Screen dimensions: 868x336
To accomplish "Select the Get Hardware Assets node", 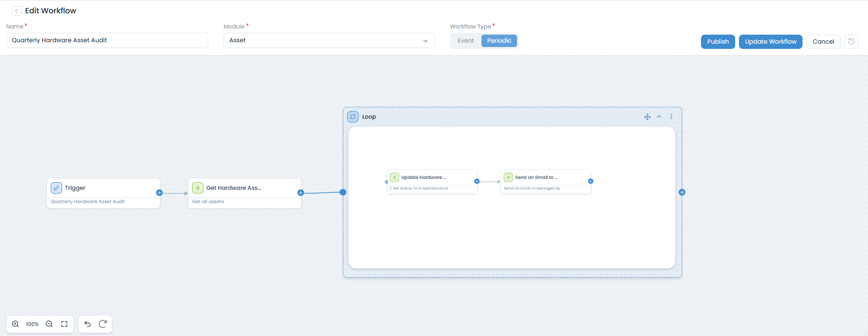I will click(244, 188).
